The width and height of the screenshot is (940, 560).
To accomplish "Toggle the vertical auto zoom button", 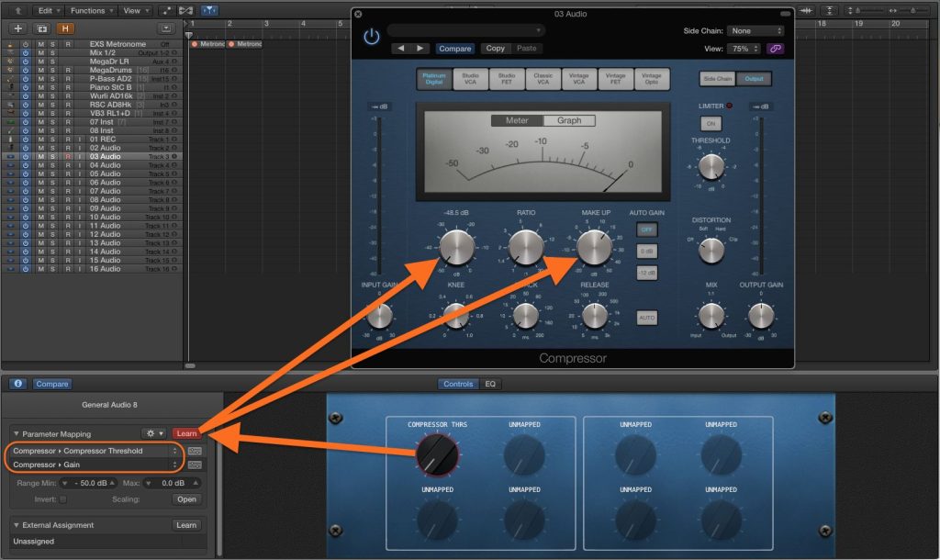I will 829,10.
